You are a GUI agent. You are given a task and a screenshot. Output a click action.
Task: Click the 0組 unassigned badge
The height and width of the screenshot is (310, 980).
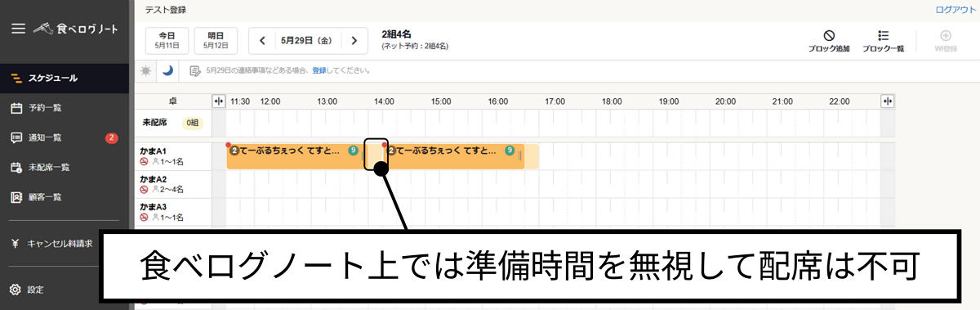pyautogui.click(x=192, y=124)
